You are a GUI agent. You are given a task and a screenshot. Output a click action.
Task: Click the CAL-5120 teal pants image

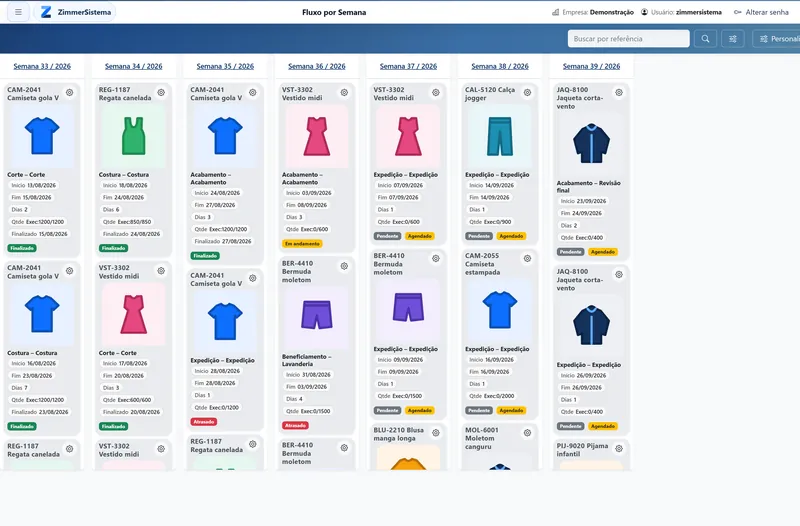point(499,136)
